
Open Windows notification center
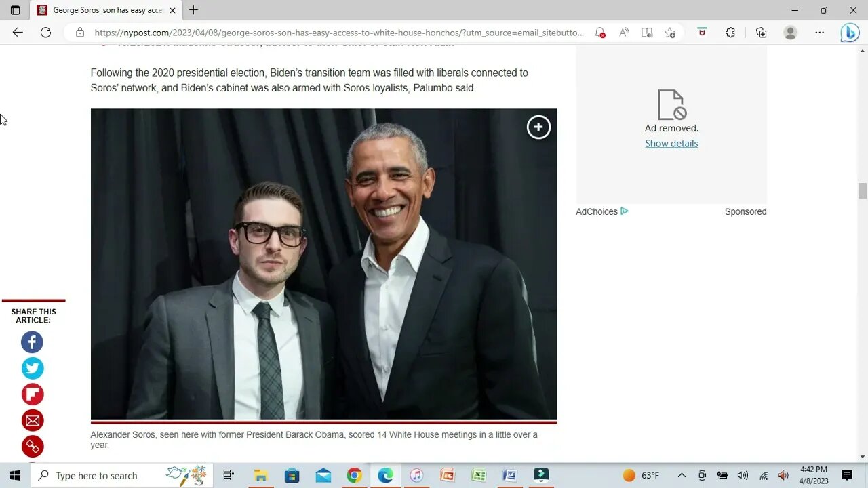(846, 475)
